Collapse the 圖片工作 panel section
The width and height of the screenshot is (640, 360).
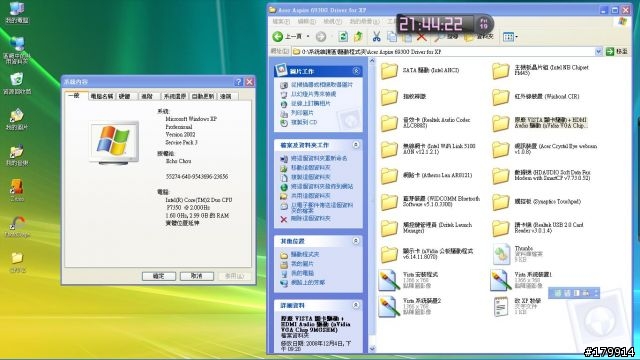click(x=356, y=71)
